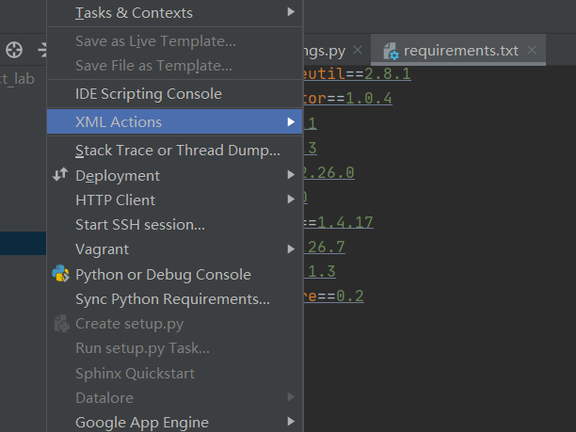Viewport: 576px width, 432px height.
Task: Expand the Vagrant submenu arrow
Action: (291, 249)
